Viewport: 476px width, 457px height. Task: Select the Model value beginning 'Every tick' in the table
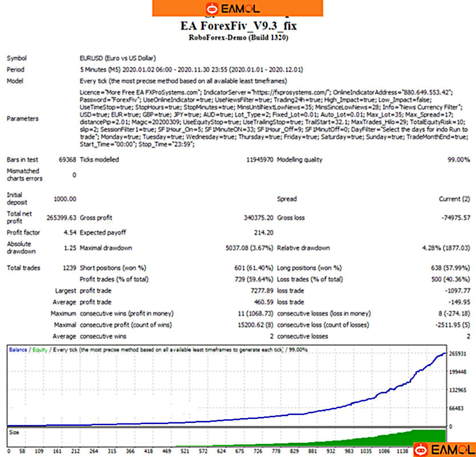(x=184, y=81)
